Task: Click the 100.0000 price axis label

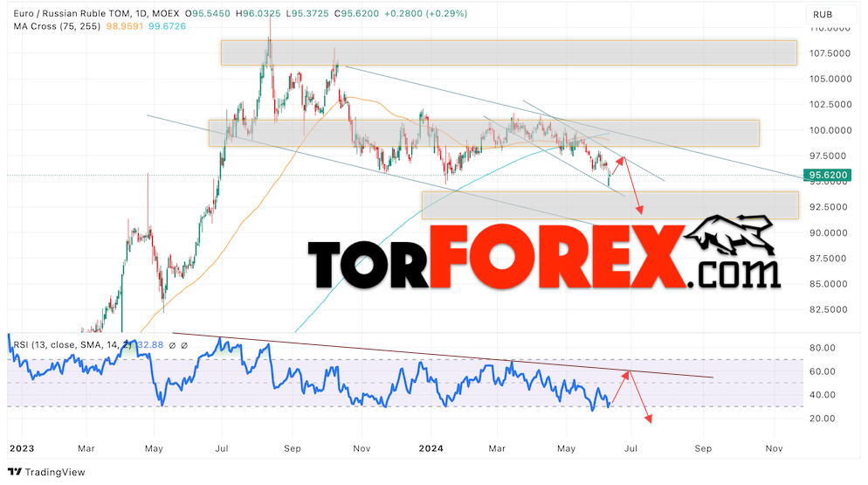Action: click(830, 130)
